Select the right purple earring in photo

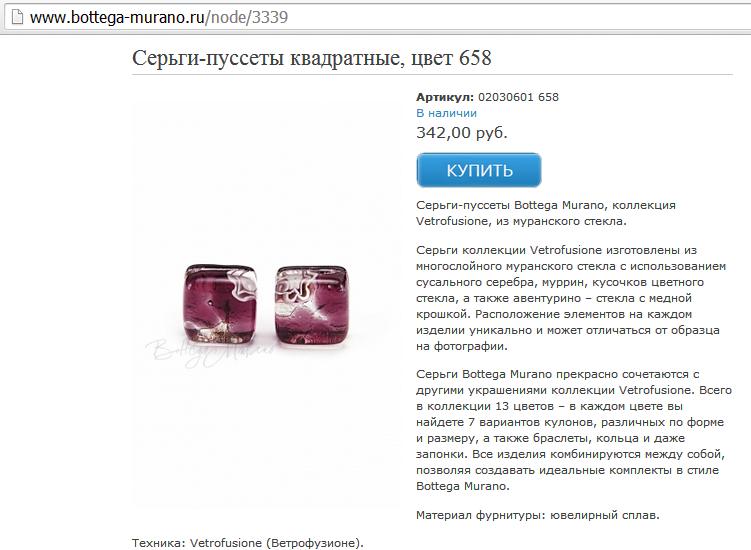coord(312,306)
